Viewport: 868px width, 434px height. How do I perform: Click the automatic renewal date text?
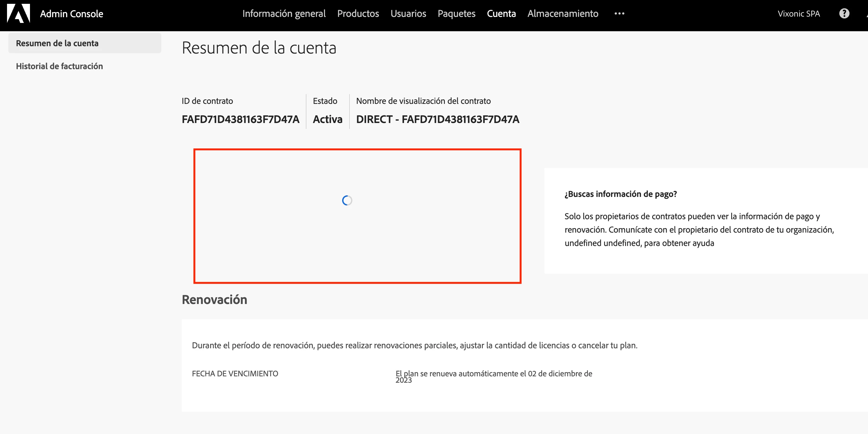[x=494, y=374]
